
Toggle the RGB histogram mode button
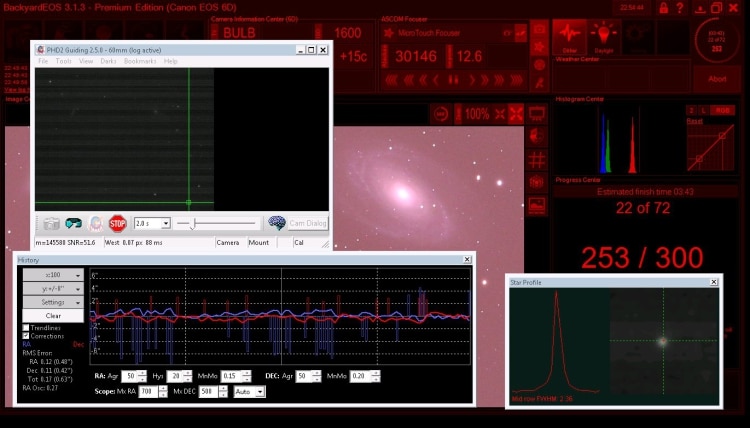click(x=722, y=110)
